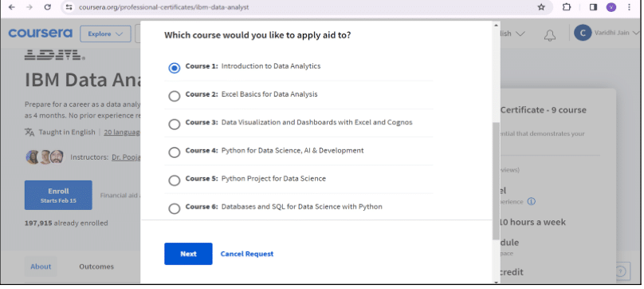
Task: Click the dialog scrollbar thumb
Action: (x=496, y=180)
